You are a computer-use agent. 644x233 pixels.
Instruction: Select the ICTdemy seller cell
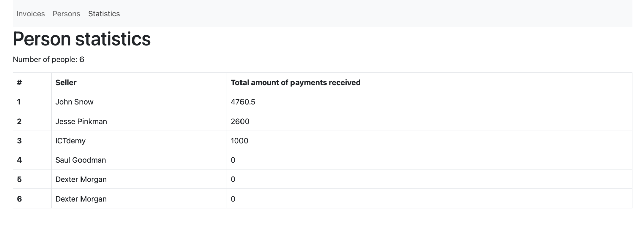(70, 141)
